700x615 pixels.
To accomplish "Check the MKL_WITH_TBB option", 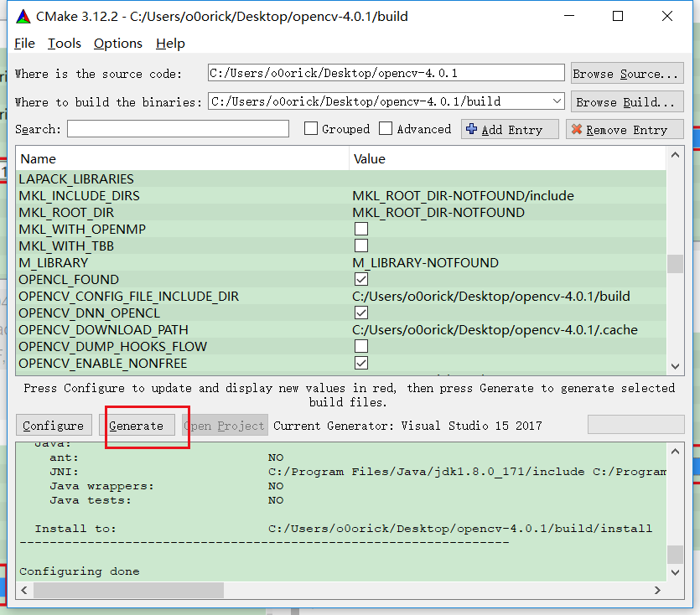I will click(361, 245).
